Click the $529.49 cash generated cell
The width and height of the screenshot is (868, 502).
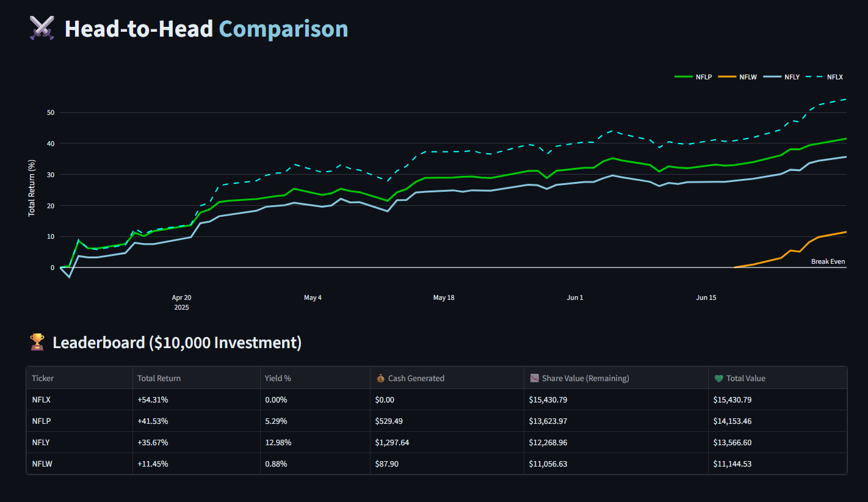click(447, 421)
